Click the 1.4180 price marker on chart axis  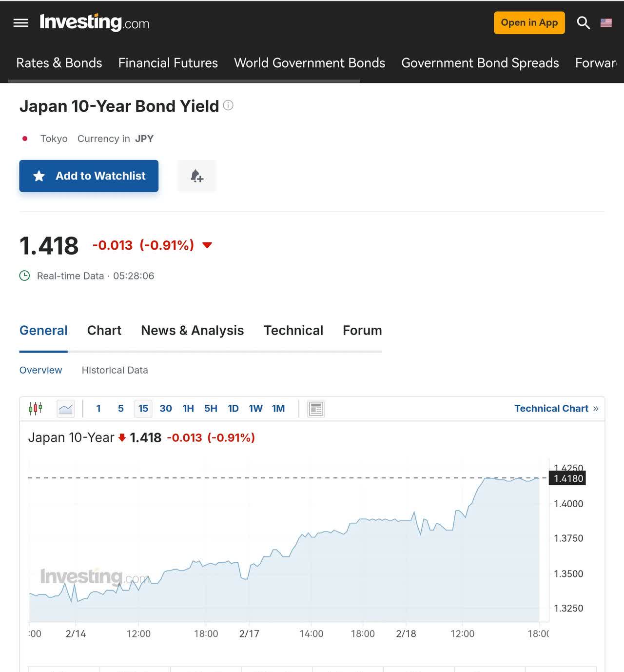[567, 478]
